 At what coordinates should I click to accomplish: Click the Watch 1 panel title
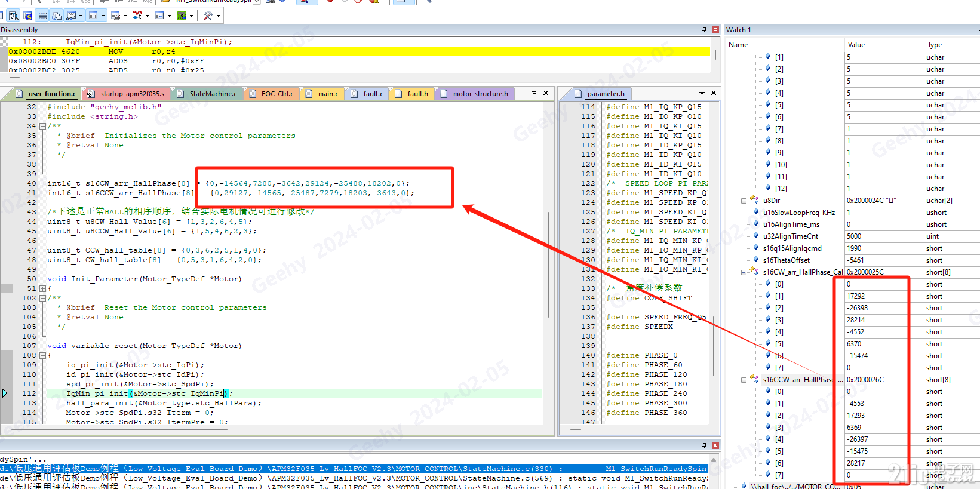click(x=738, y=30)
